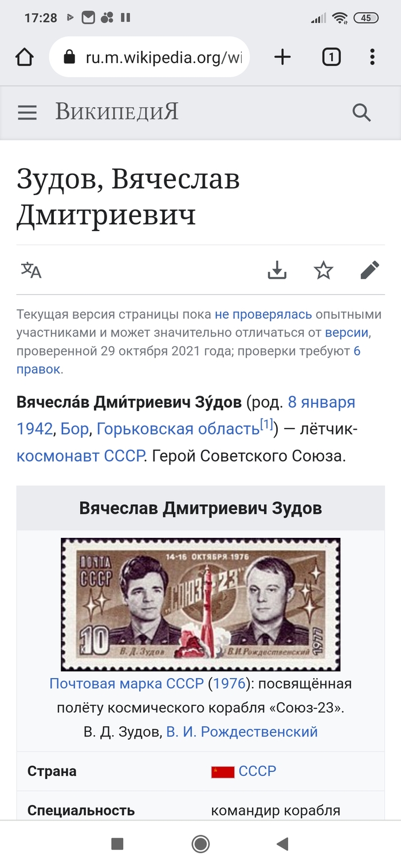Open the browser three-dot menu
401x868 pixels.
(372, 57)
